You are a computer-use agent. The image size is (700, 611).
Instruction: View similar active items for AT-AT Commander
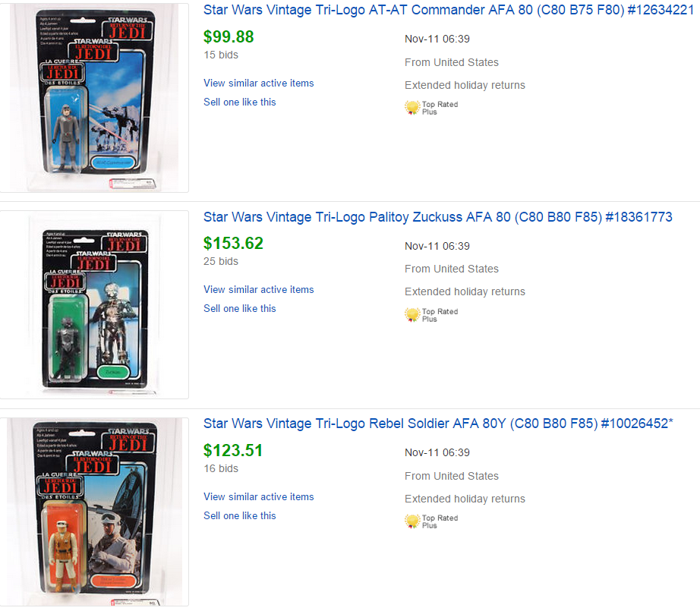tap(258, 83)
